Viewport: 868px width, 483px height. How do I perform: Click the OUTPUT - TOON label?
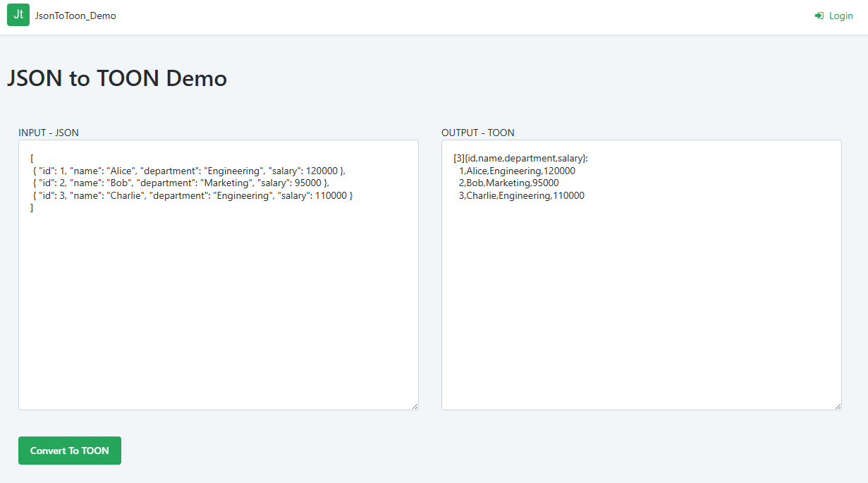click(478, 133)
